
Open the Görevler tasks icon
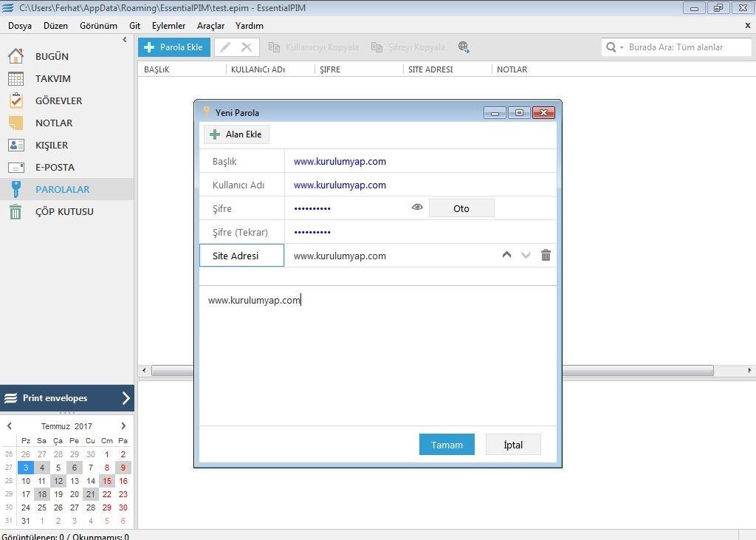[16, 100]
